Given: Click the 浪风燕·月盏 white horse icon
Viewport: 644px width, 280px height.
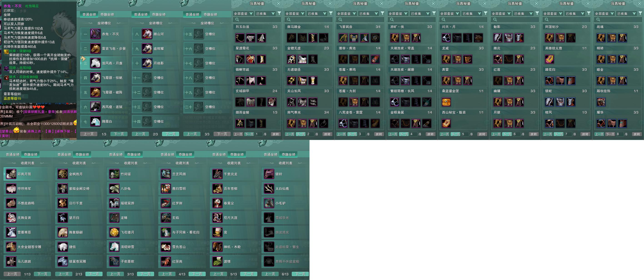Looking at the screenshot, I should 95,63.
